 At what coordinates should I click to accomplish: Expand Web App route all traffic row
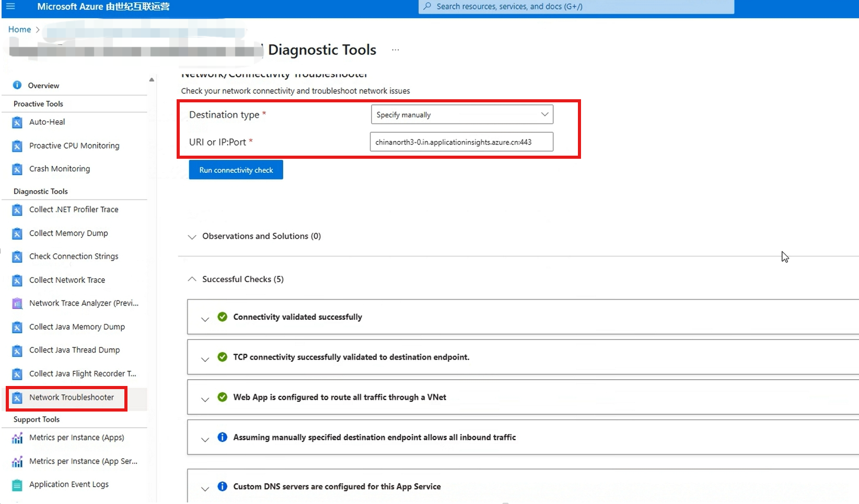coord(205,400)
